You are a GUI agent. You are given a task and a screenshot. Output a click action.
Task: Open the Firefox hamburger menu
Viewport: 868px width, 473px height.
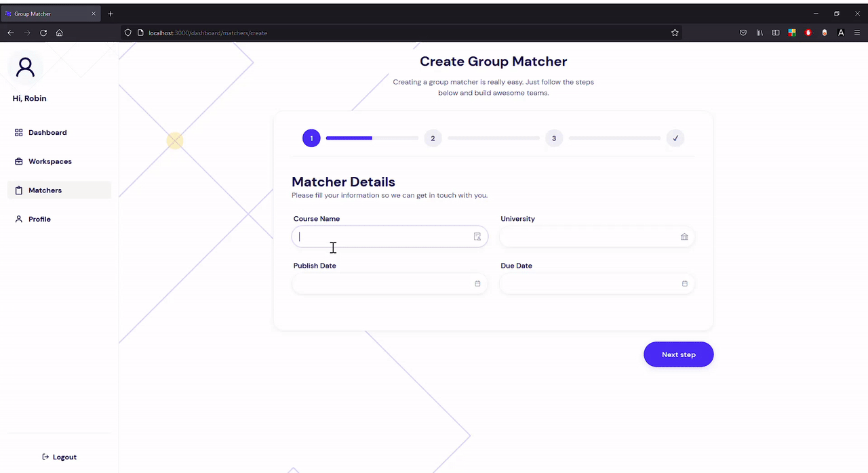(x=856, y=33)
